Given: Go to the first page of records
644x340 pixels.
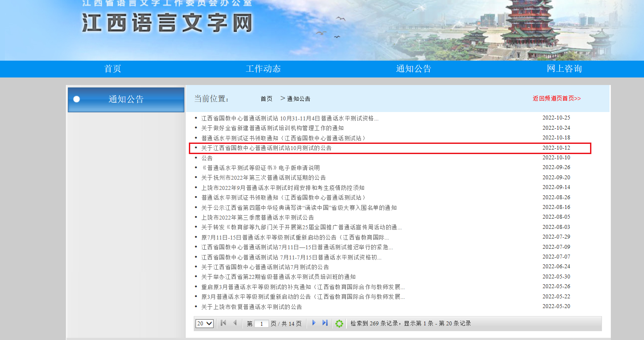Looking at the screenshot, I should click(x=223, y=323).
